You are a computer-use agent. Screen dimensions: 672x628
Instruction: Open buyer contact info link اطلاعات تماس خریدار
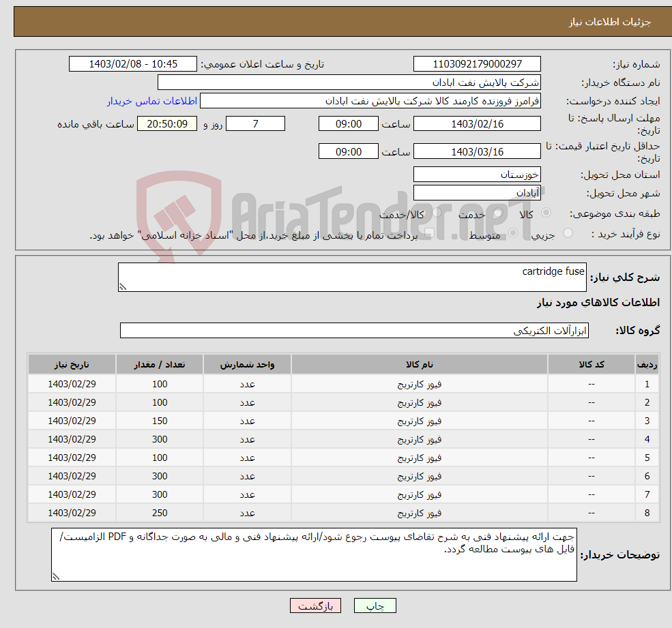(152, 101)
